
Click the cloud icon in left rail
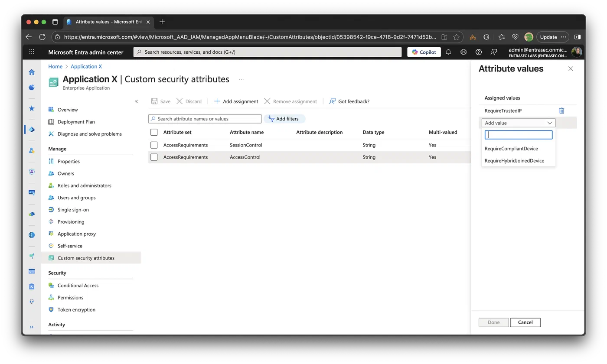[32, 214]
